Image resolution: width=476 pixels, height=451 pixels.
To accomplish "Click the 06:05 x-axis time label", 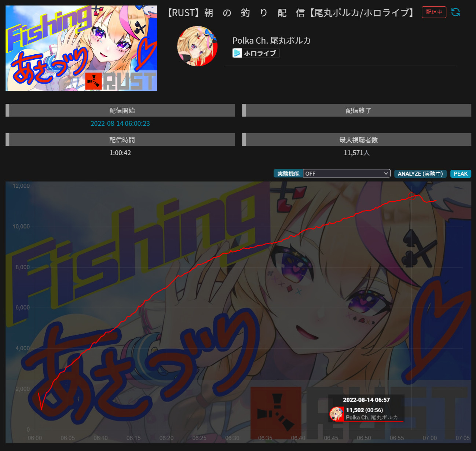I will pos(68,438).
